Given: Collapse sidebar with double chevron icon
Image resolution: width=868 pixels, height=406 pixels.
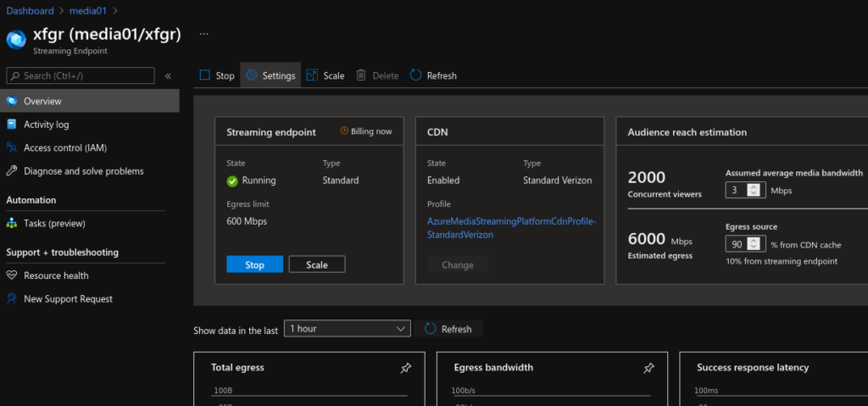Looking at the screenshot, I should [169, 76].
